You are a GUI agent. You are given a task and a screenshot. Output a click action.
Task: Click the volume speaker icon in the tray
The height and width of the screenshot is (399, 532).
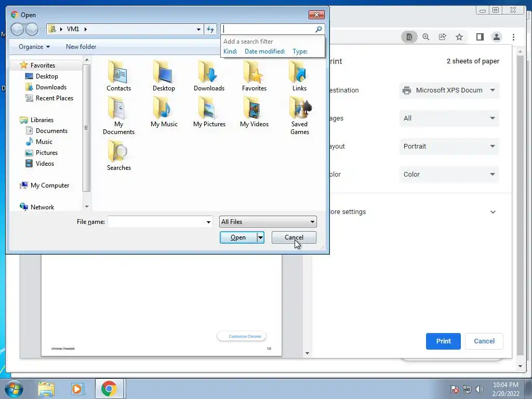tap(479, 389)
